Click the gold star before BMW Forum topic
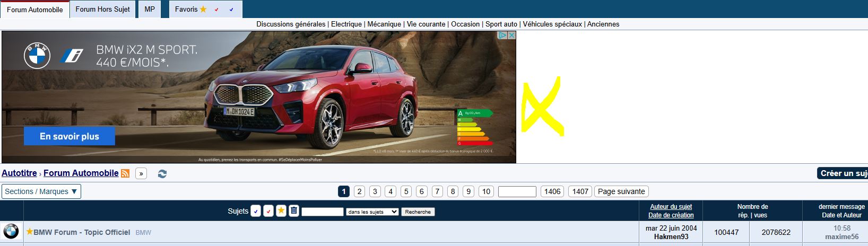 click(30, 232)
